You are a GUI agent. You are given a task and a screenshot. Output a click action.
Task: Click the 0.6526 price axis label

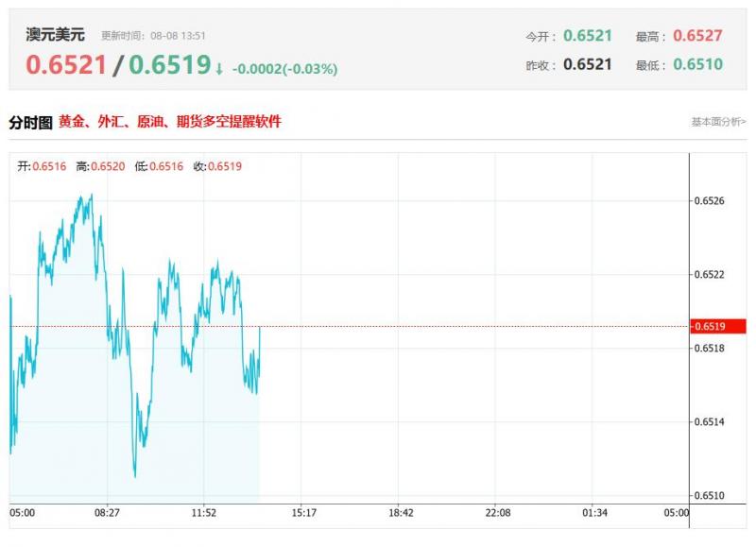tap(709, 201)
